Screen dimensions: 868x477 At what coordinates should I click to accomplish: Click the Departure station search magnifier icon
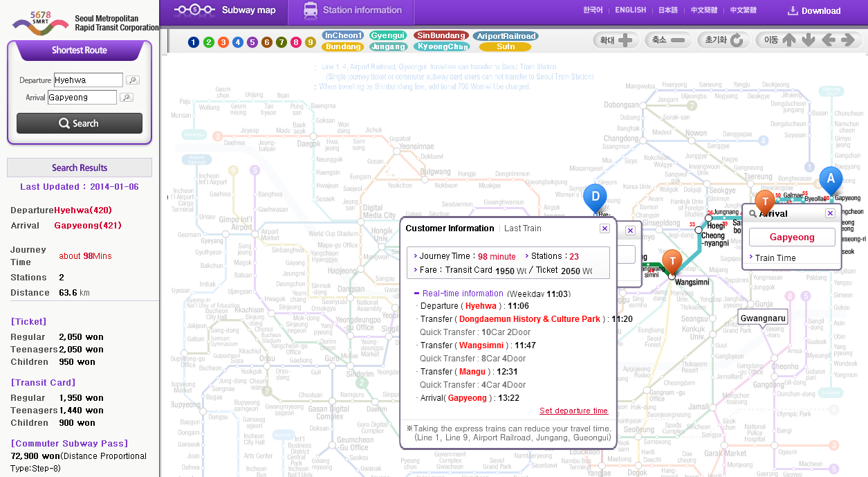[x=133, y=80]
